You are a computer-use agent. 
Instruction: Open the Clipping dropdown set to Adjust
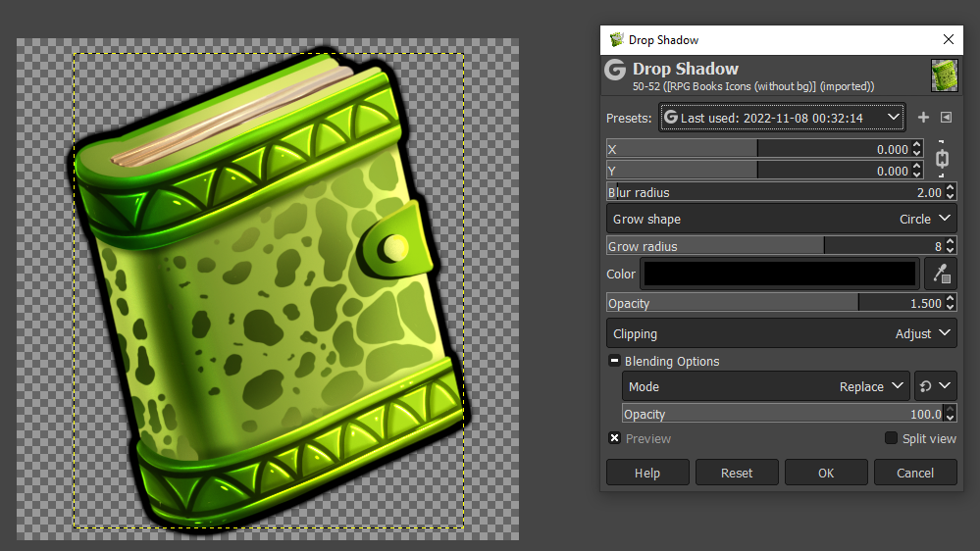click(781, 333)
